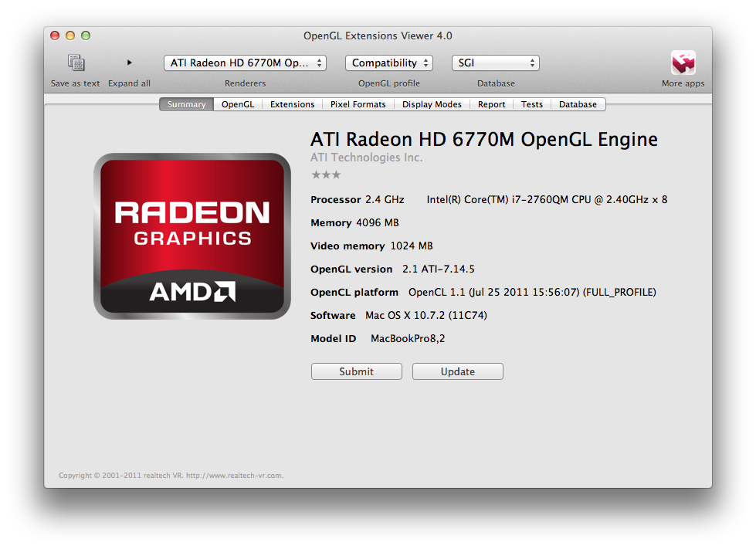Zoom the window with green button
The width and height of the screenshot is (756, 549).
(86, 36)
